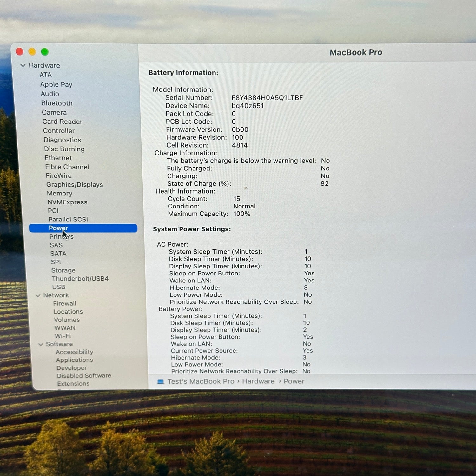Select NVMExpress in the sidebar

tap(67, 202)
